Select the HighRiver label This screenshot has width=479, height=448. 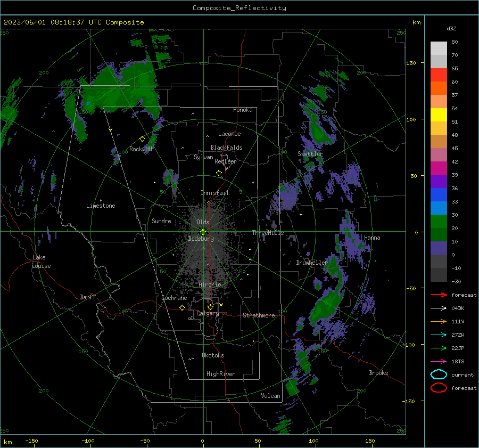(221, 374)
